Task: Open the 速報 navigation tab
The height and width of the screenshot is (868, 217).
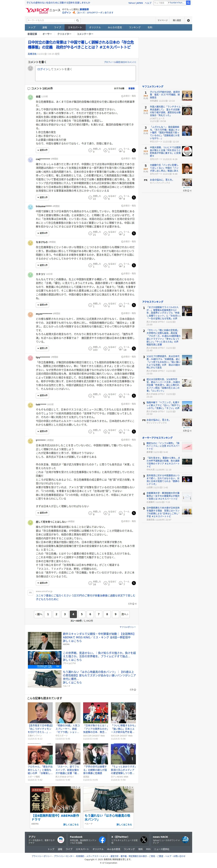Action: click(44, 27)
